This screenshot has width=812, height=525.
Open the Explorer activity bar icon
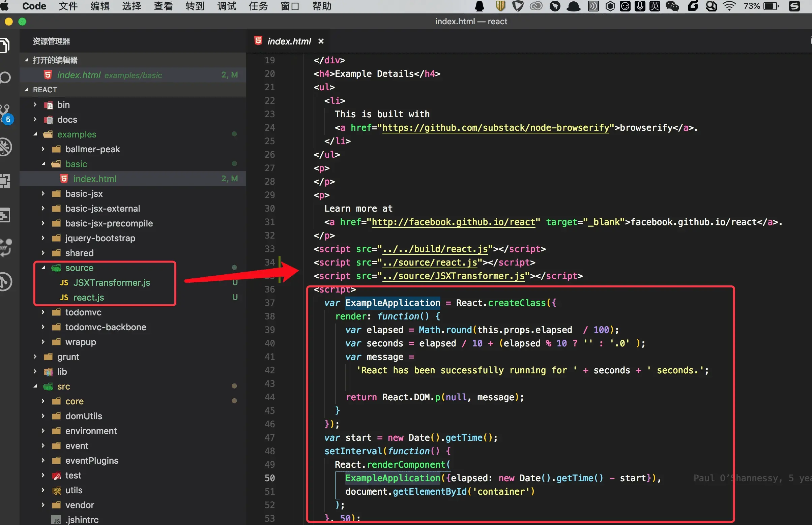tap(5, 45)
